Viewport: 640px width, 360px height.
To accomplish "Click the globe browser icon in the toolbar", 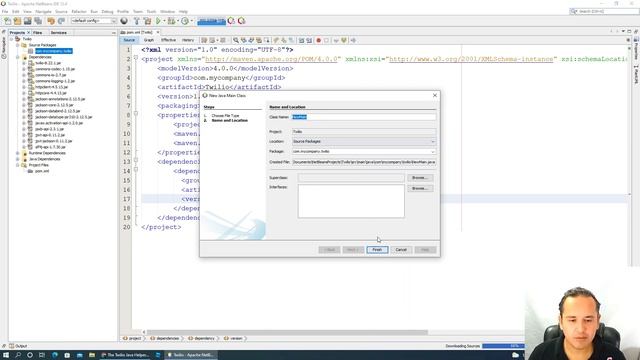I will click(x=124, y=21).
